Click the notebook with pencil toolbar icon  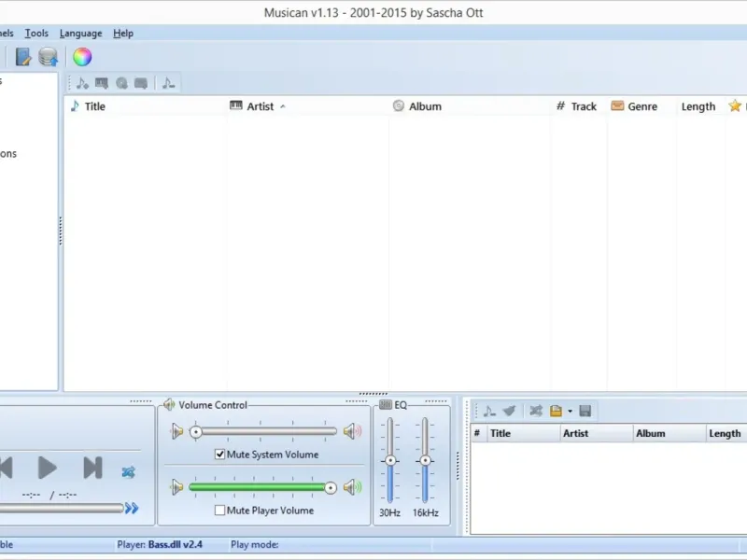pyautogui.click(x=22, y=57)
